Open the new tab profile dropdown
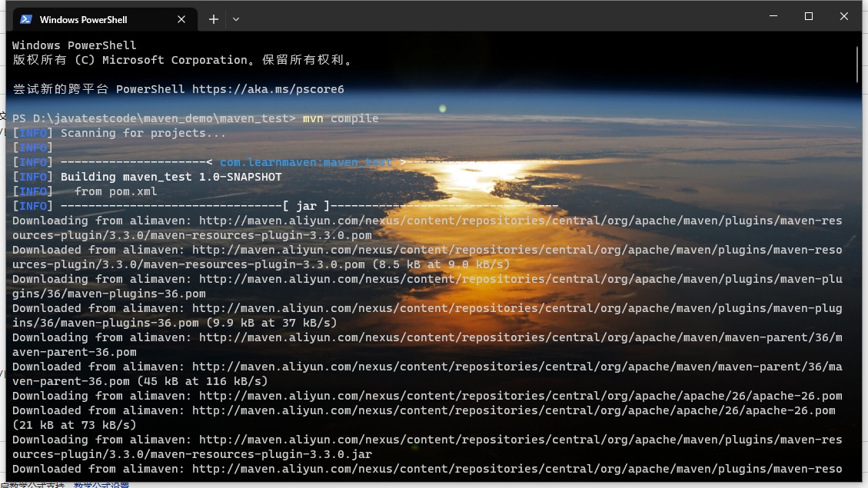This screenshot has height=488, width=868. [236, 19]
